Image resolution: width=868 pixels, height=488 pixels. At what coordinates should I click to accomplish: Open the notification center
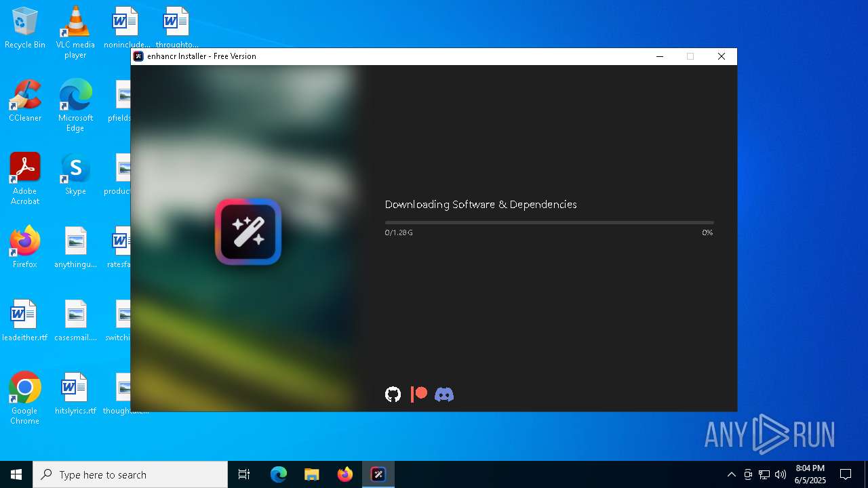[846, 474]
